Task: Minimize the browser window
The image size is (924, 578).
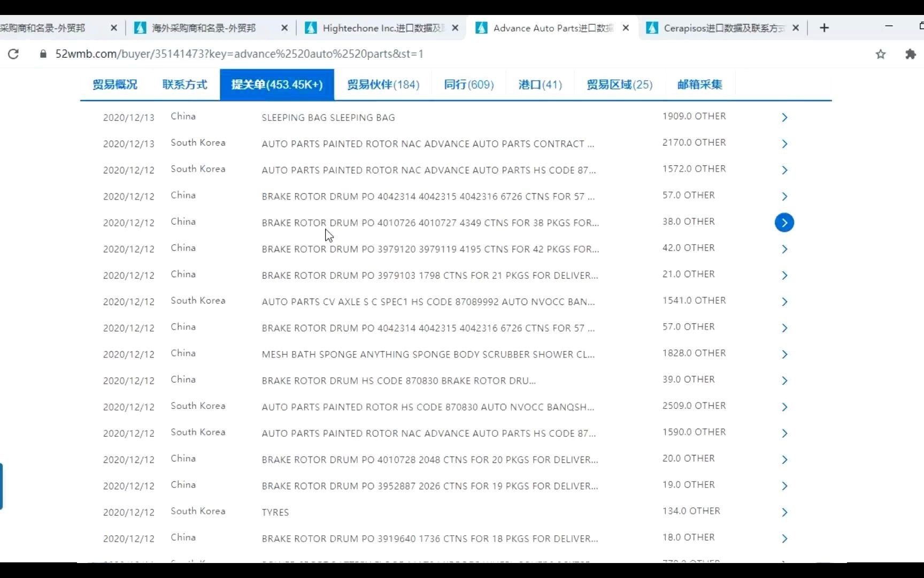Action: (x=889, y=26)
